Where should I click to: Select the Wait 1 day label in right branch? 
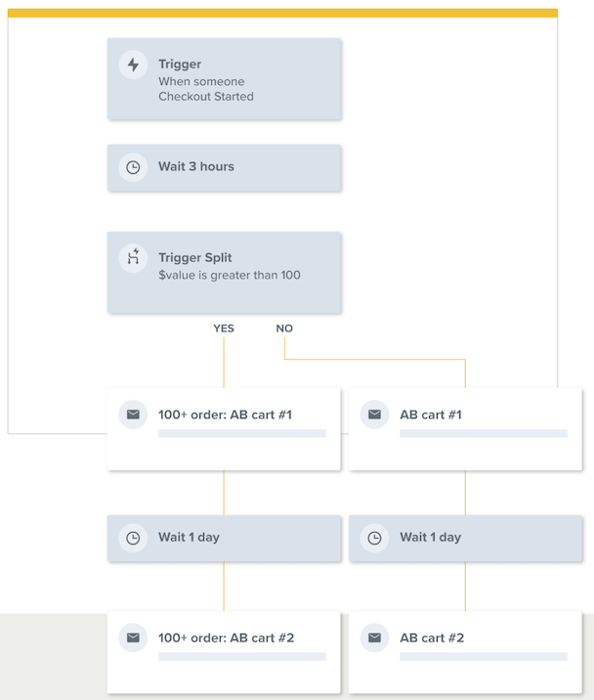coord(430,538)
